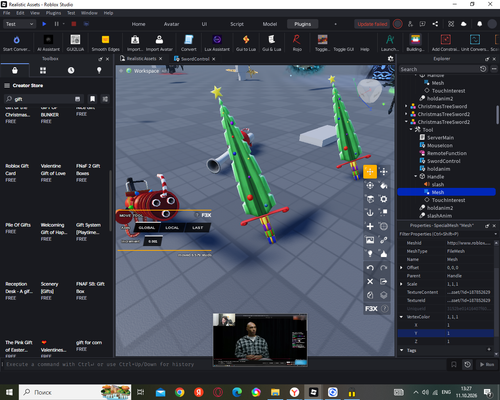
Task: Expand the Scale property
Action: coord(401,284)
